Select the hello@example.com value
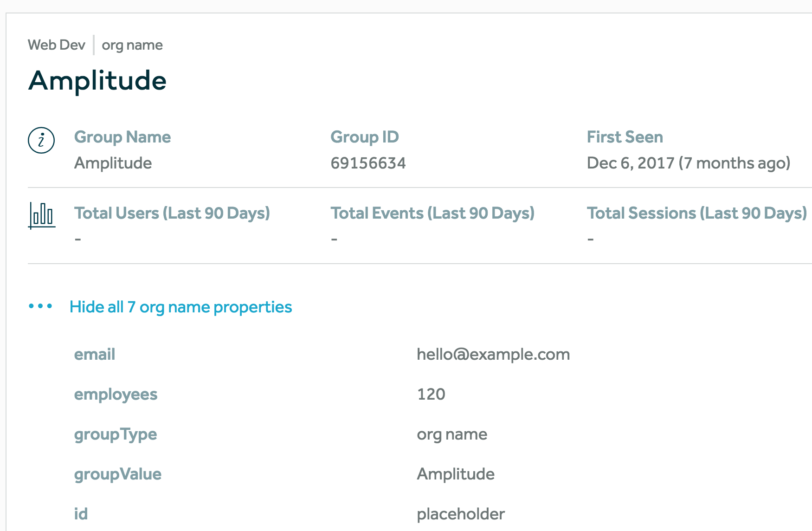Image resolution: width=812 pixels, height=531 pixels. [x=493, y=355]
